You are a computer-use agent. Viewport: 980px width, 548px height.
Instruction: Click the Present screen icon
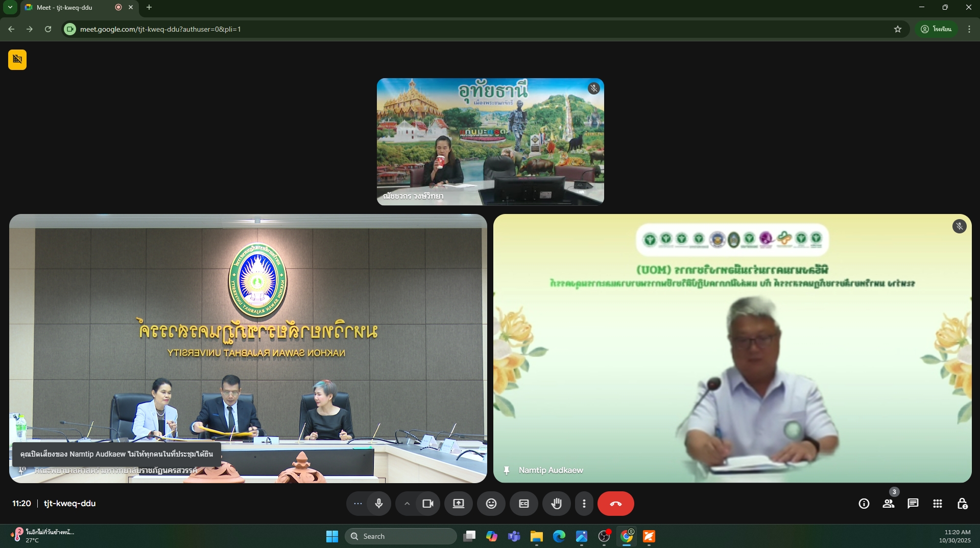[x=459, y=504]
